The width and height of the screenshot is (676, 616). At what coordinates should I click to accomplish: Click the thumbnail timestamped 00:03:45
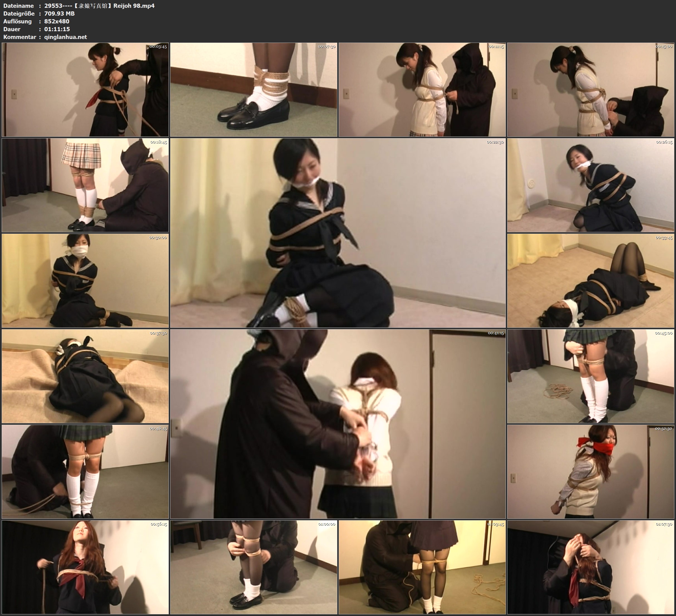tap(85, 90)
